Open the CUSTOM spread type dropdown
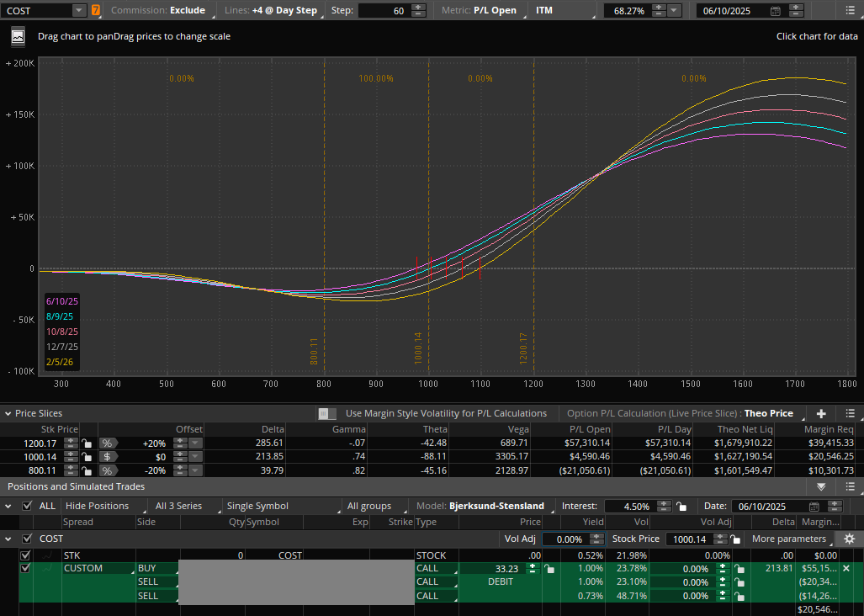864x616 pixels. [x=98, y=568]
